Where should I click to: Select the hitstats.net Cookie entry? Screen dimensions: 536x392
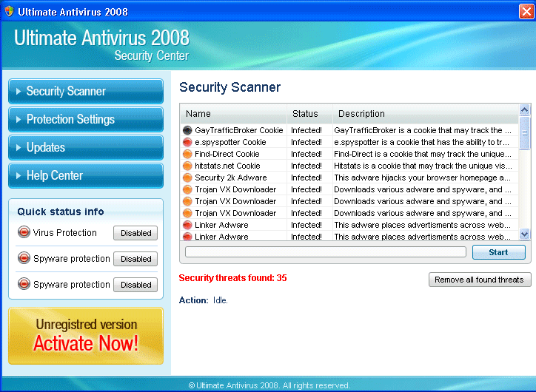pyautogui.click(x=349, y=166)
